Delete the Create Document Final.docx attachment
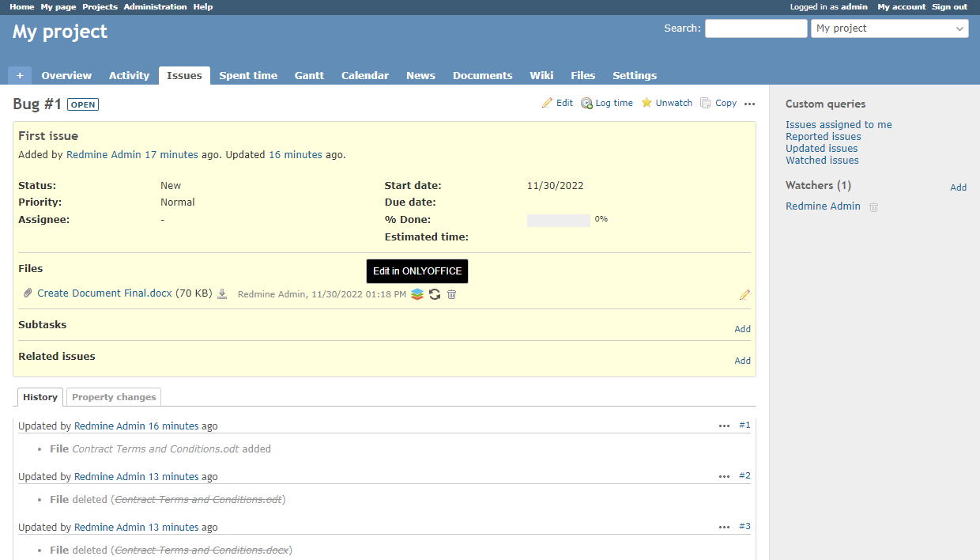Screen dimensions: 980x560 [x=452, y=294]
